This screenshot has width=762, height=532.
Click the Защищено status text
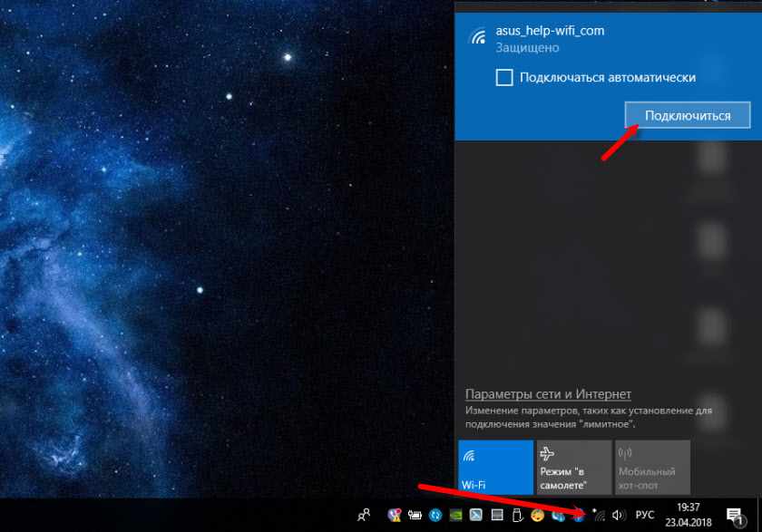527,47
